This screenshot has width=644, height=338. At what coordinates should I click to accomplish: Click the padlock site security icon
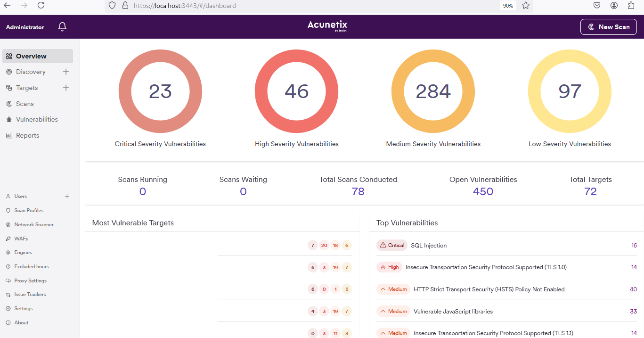tap(125, 6)
